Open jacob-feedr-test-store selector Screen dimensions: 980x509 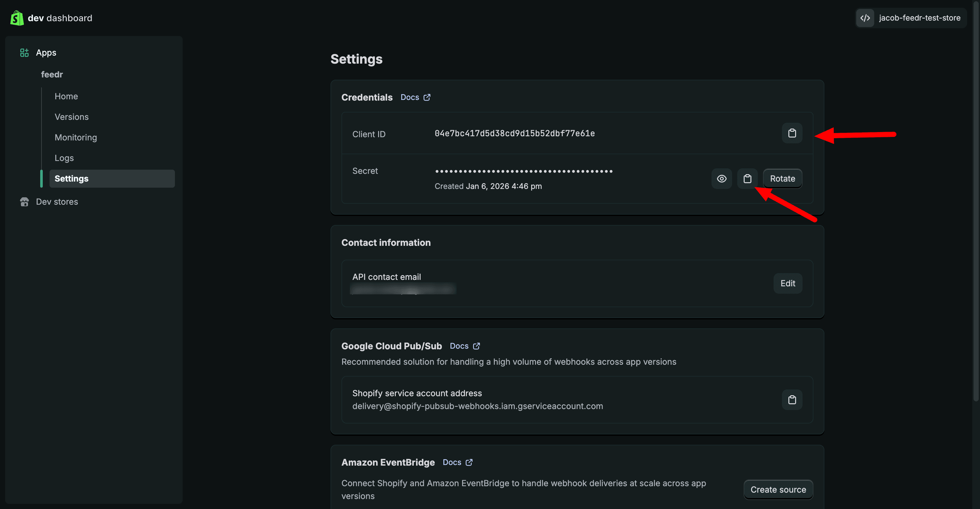(x=919, y=18)
